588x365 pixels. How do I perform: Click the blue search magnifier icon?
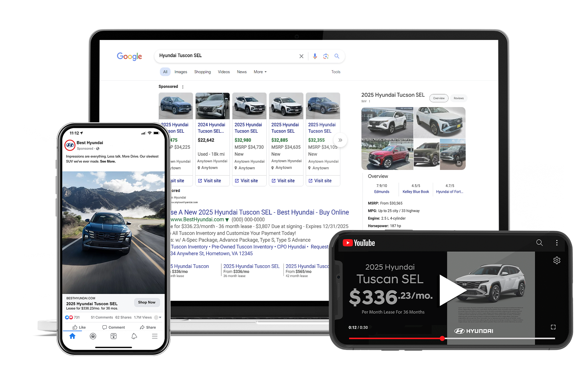click(337, 56)
